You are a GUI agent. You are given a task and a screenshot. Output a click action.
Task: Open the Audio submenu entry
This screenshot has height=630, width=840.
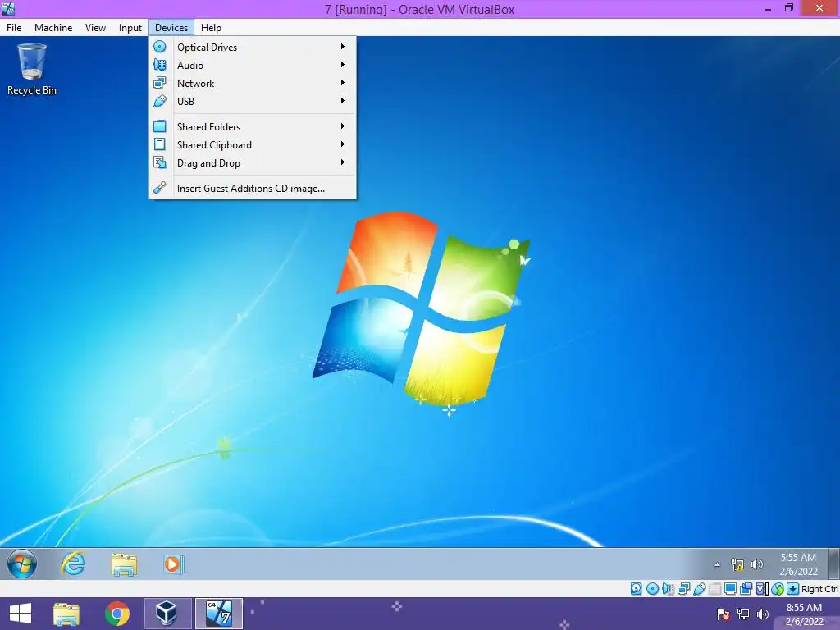[x=253, y=66]
